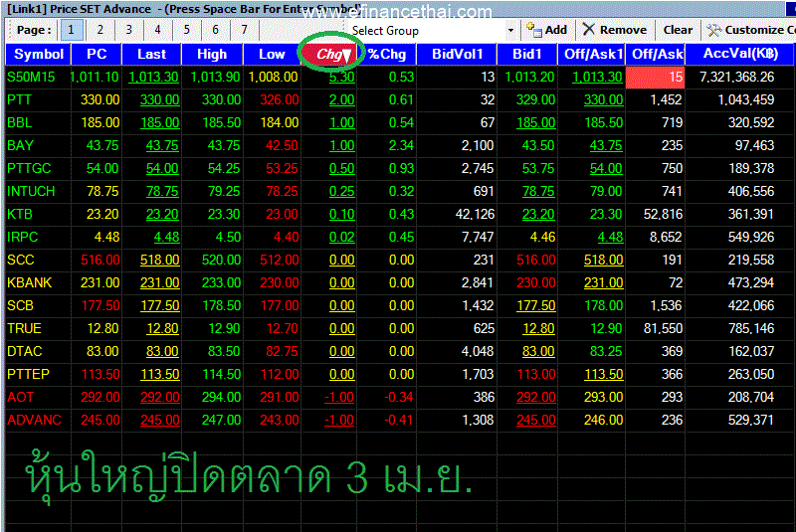Switch to page 4 tab
The image size is (796, 532).
tap(157, 30)
